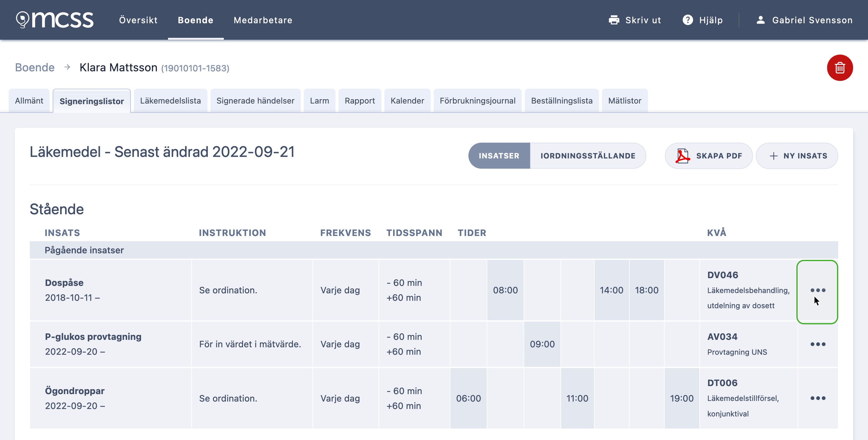Click the 19:00 time cell for Ögondroppar

(682, 398)
